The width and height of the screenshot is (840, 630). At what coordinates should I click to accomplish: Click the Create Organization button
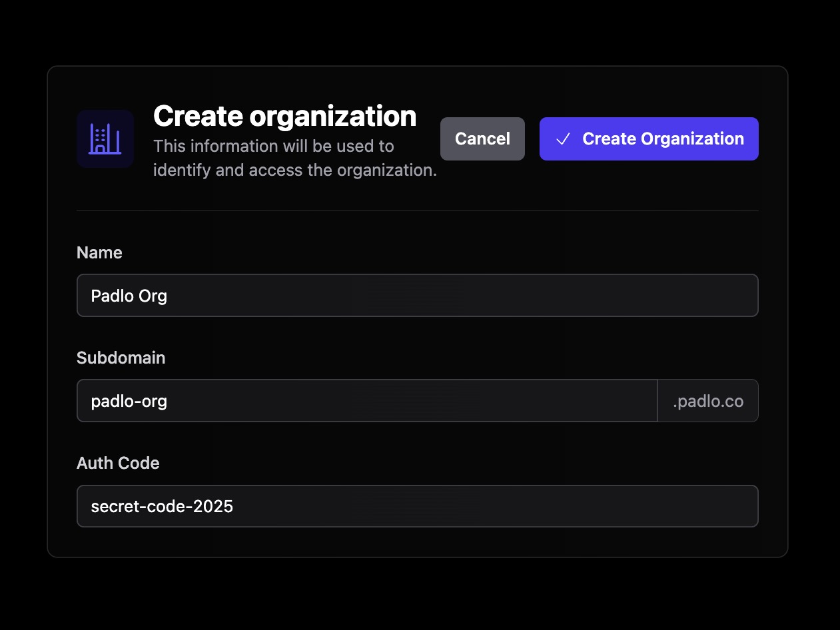pyautogui.click(x=649, y=139)
